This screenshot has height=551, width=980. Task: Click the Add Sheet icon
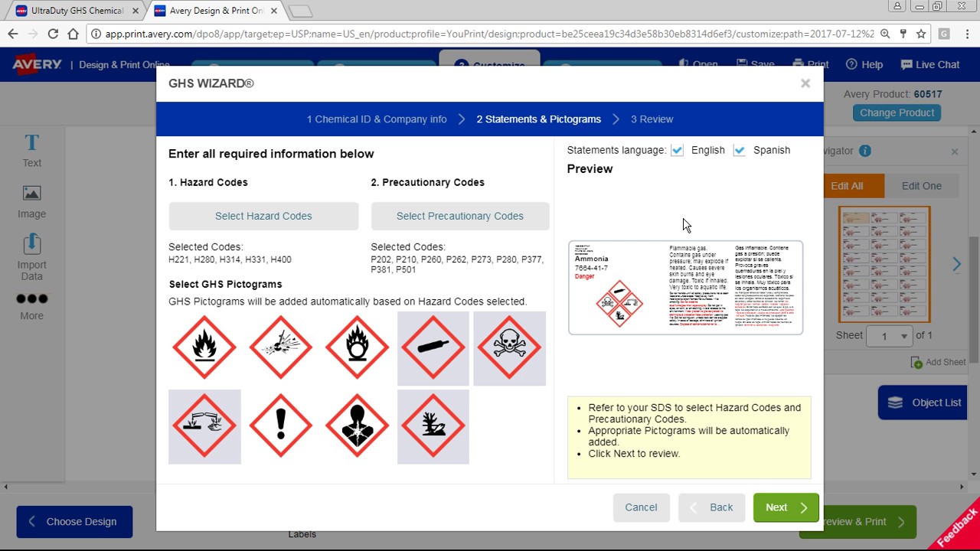(917, 362)
